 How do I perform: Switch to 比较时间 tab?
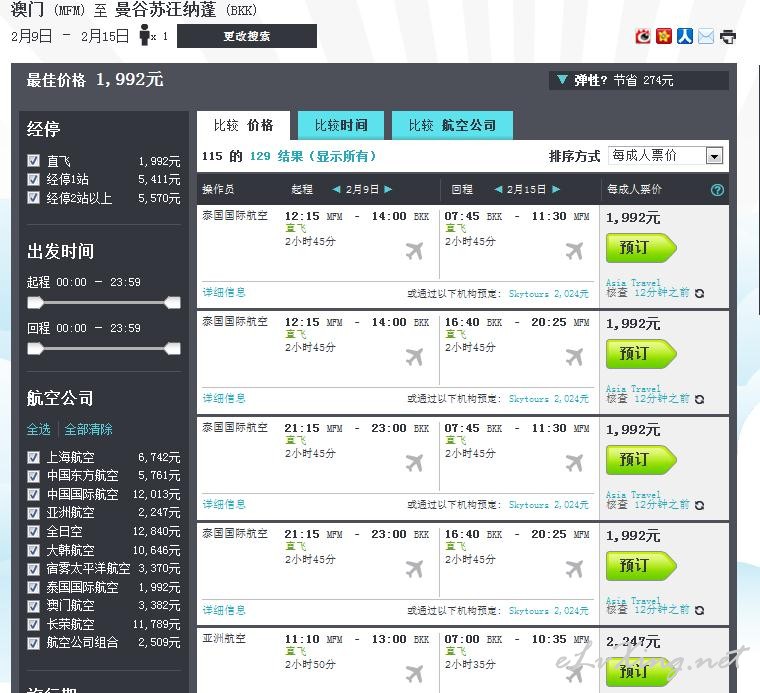click(341, 126)
